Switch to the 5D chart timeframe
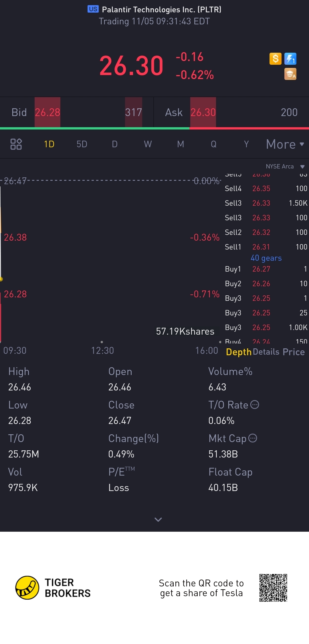Viewport: 309px width, 644px height. (82, 144)
